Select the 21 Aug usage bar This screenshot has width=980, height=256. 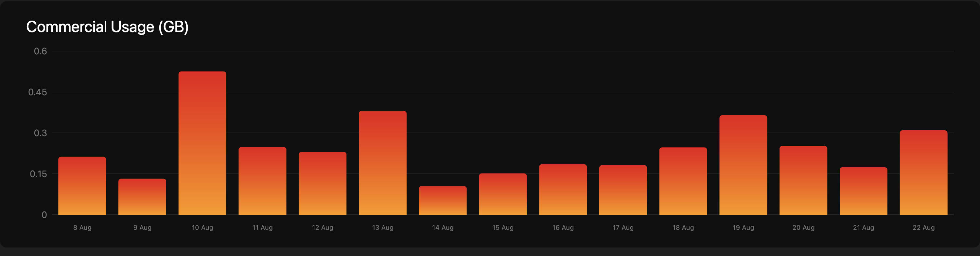tap(864, 191)
